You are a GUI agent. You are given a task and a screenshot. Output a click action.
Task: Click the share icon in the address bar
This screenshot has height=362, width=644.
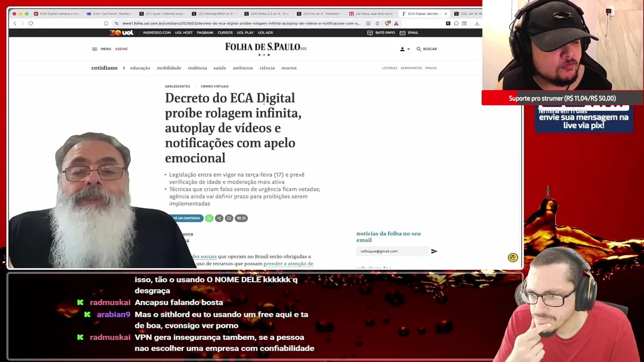377,23
